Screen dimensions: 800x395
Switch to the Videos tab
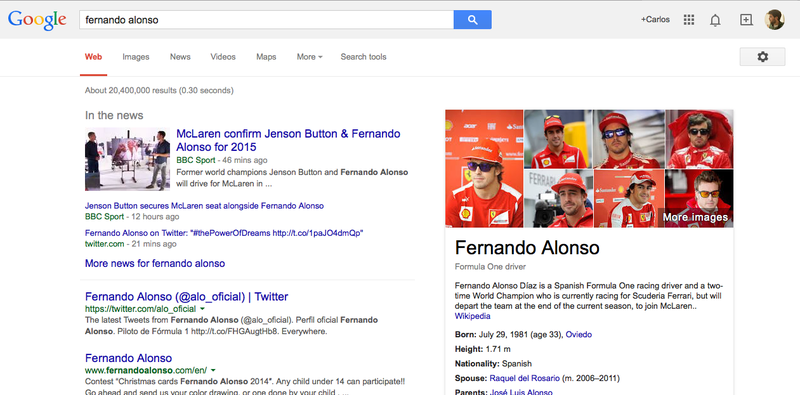(x=223, y=57)
